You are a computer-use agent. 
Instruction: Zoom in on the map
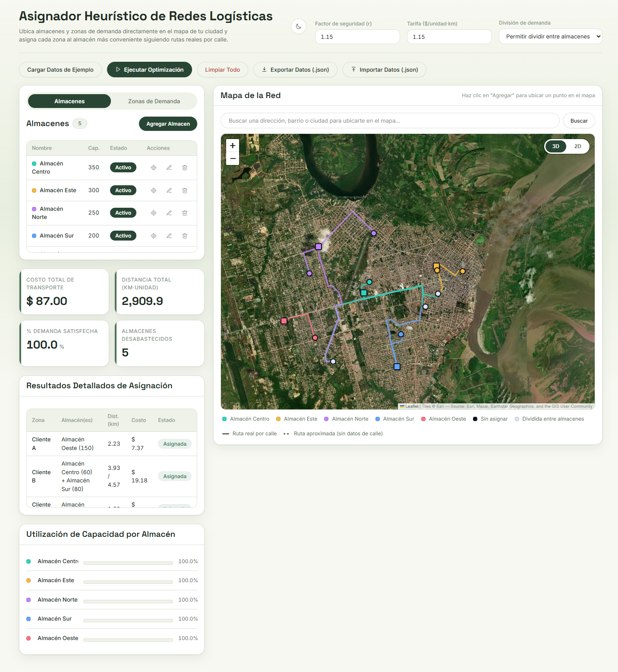(233, 146)
